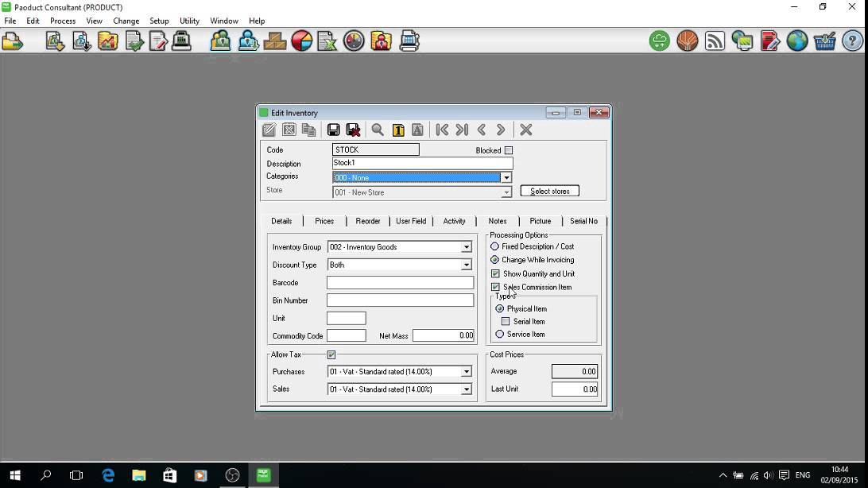Toggle Show Quantity and Unit checkbox

495,274
